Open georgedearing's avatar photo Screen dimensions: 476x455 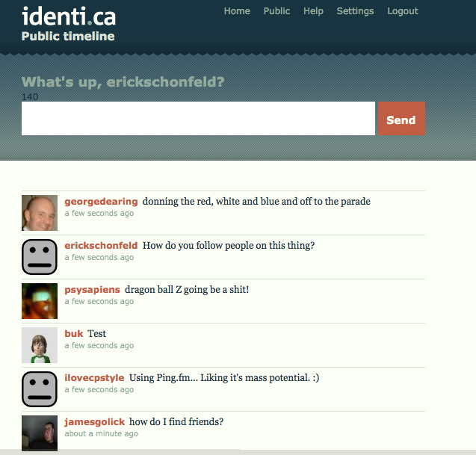point(40,213)
